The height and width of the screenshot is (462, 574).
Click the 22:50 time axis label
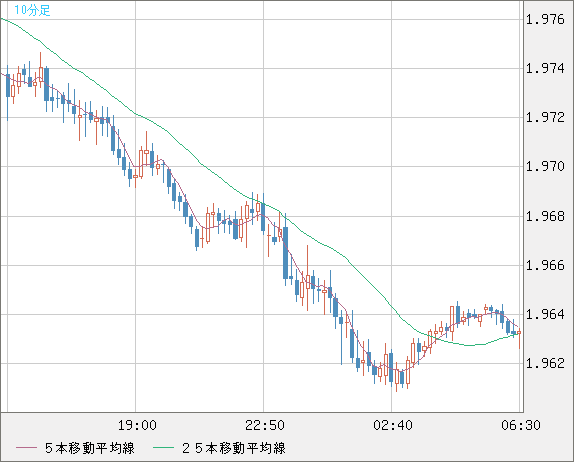click(x=265, y=425)
